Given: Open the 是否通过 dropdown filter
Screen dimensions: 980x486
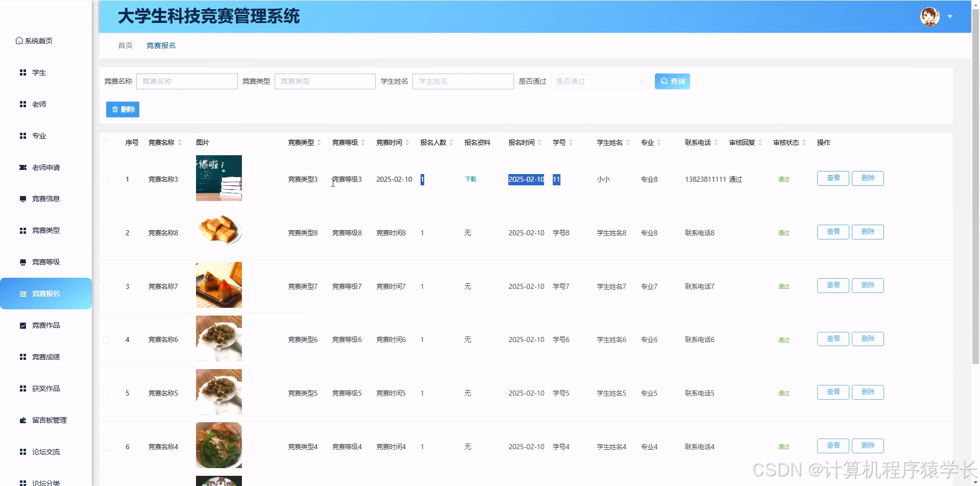Looking at the screenshot, I should pyautogui.click(x=600, y=81).
